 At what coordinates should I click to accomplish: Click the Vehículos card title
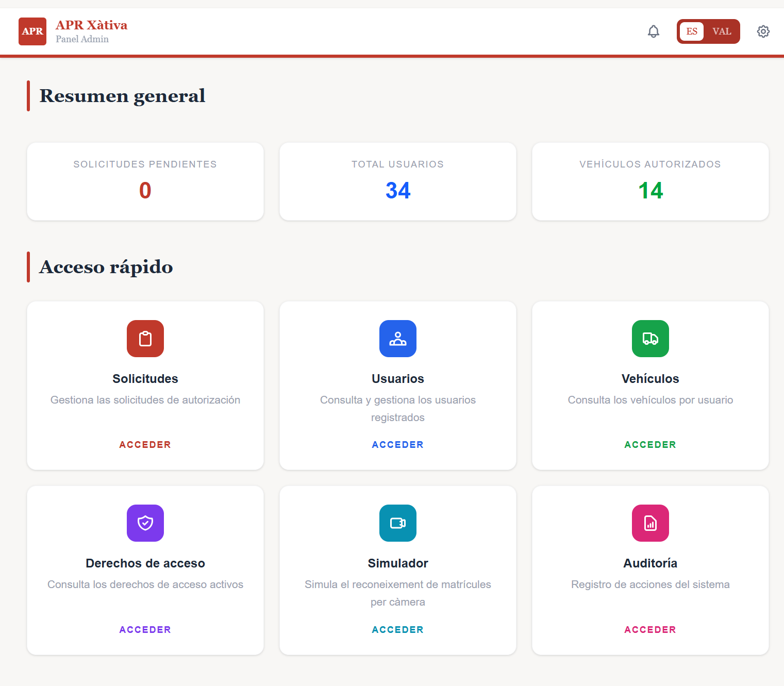point(650,379)
